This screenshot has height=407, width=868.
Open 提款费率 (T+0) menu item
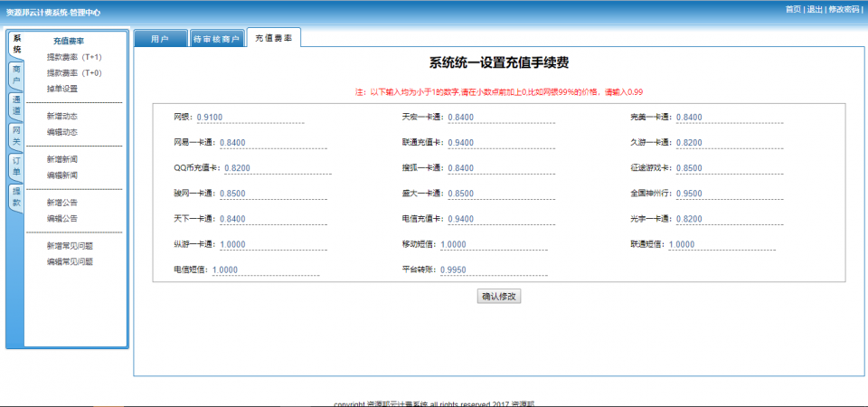(x=74, y=73)
